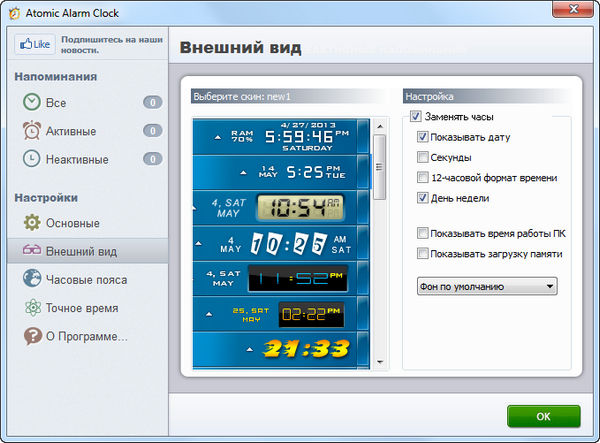Uncheck the День недели option
The width and height of the screenshot is (600, 443).
[x=423, y=198]
